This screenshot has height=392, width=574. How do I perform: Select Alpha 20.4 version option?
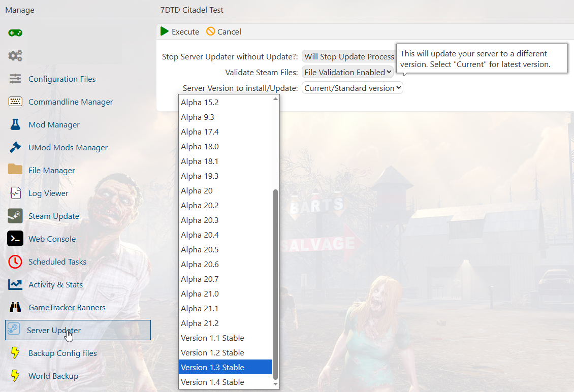(x=225, y=235)
